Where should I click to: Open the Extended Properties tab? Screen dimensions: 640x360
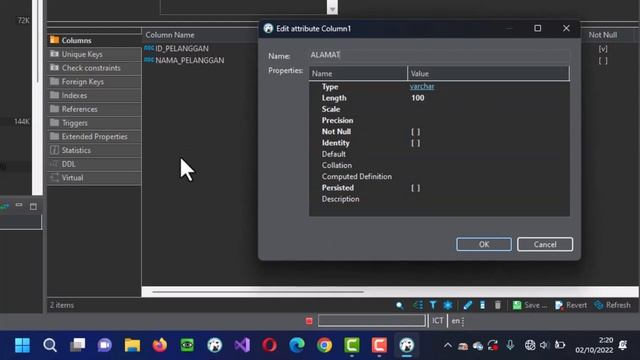pyautogui.click(x=94, y=137)
